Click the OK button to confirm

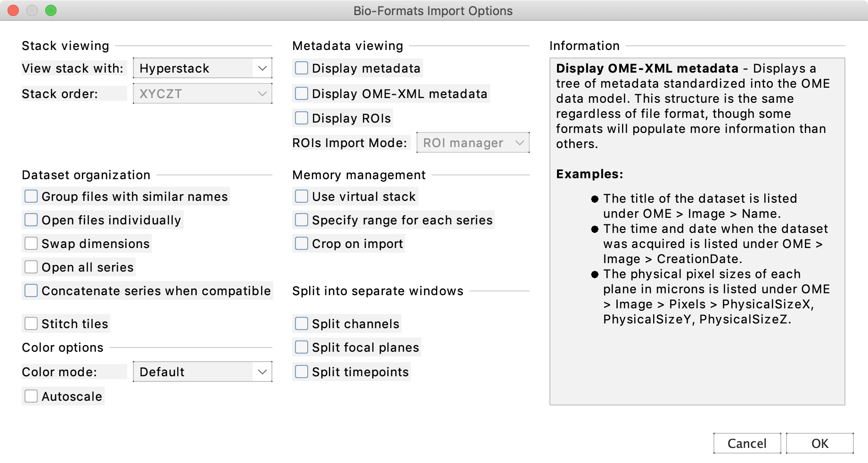pyautogui.click(x=820, y=443)
